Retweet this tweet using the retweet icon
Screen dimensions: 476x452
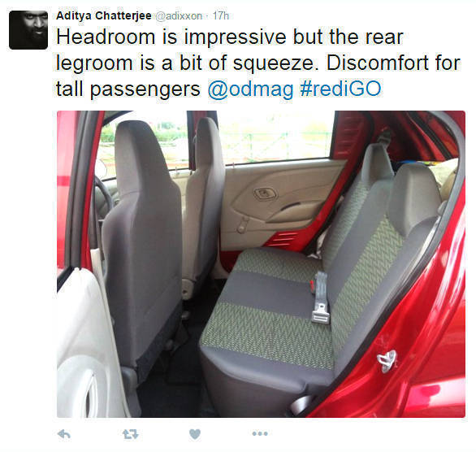click(131, 434)
